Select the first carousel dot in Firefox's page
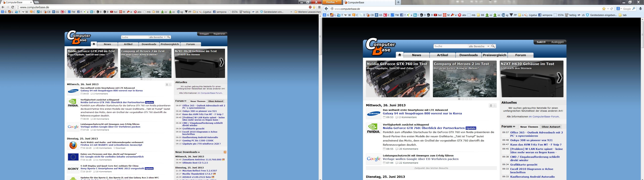The height and width of the screenshot is (180, 644). pos(459,99)
